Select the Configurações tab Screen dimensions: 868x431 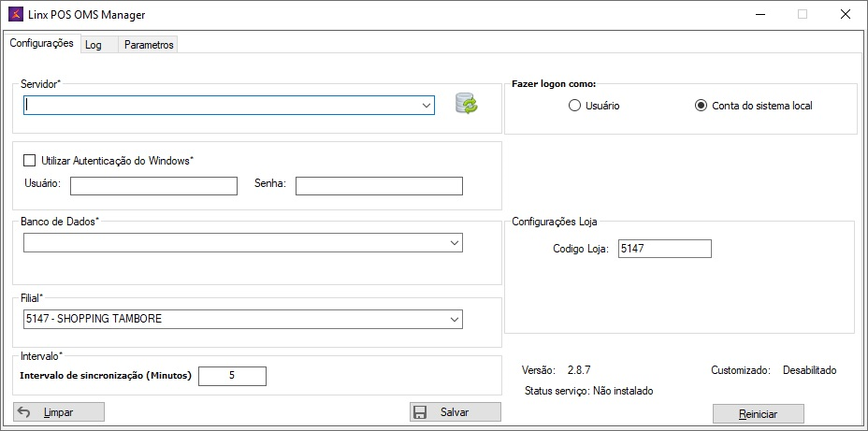click(41, 43)
